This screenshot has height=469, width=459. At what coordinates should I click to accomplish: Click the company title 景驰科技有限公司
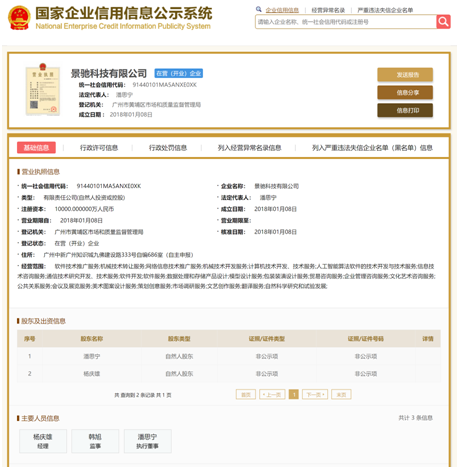(109, 73)
